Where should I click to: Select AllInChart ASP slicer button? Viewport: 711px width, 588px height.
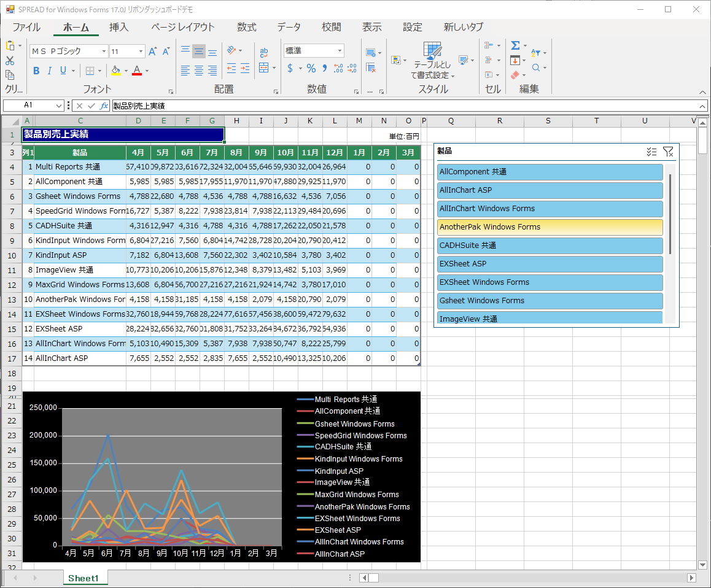click(x=550, y=190)
